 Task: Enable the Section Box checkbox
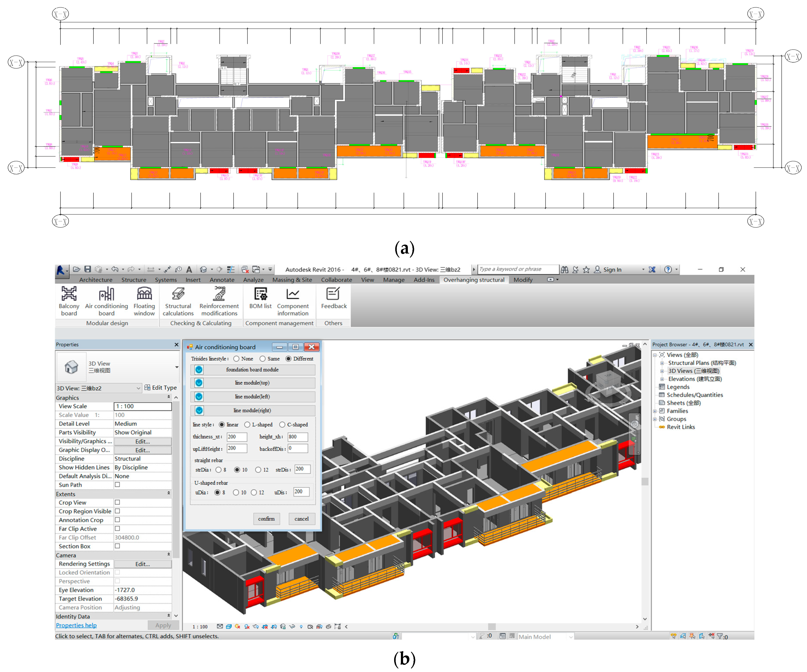point(117,546)
